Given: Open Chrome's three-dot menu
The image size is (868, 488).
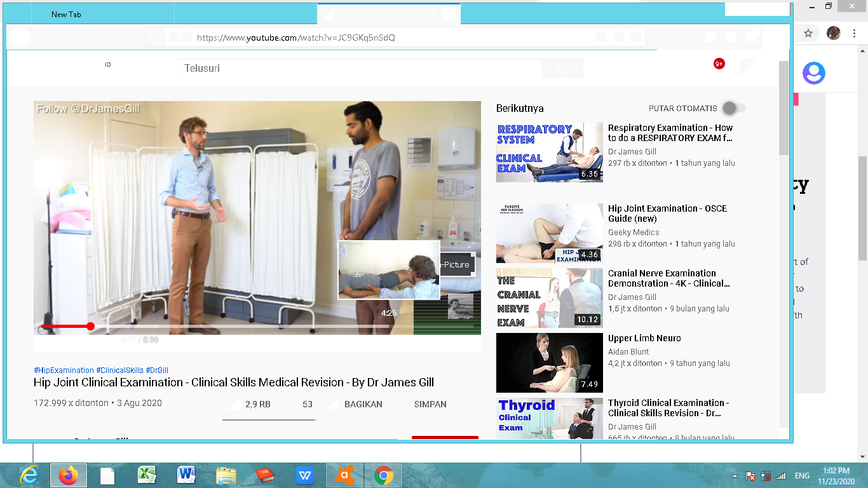Looking at the screenshot, I should coord(854,33).
